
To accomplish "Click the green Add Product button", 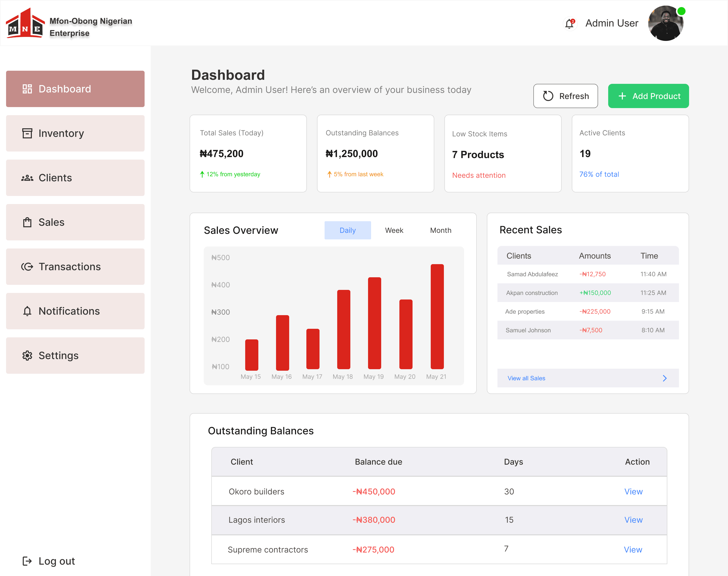I will [x=648, y=96].
